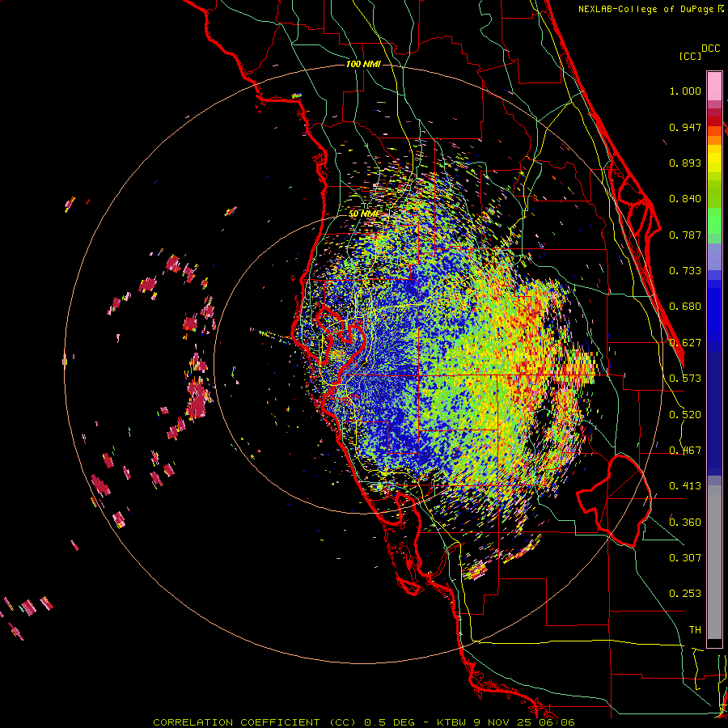Click the 0.413 color scale value
The image size is (728, 728).
tap(685, 486)
